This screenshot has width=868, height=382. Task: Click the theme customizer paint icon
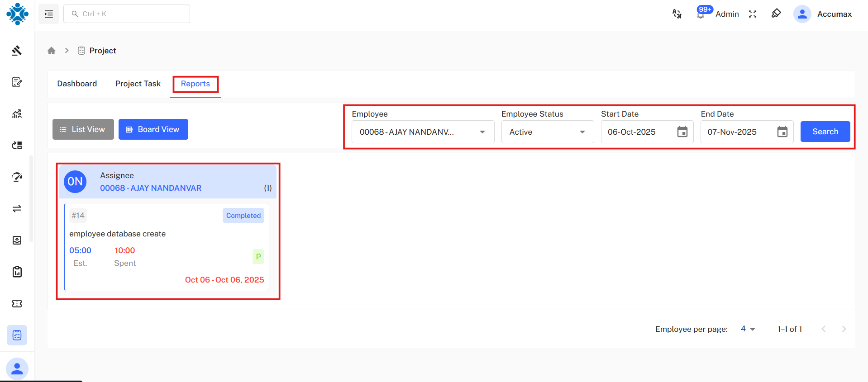(x=776, y=14)
